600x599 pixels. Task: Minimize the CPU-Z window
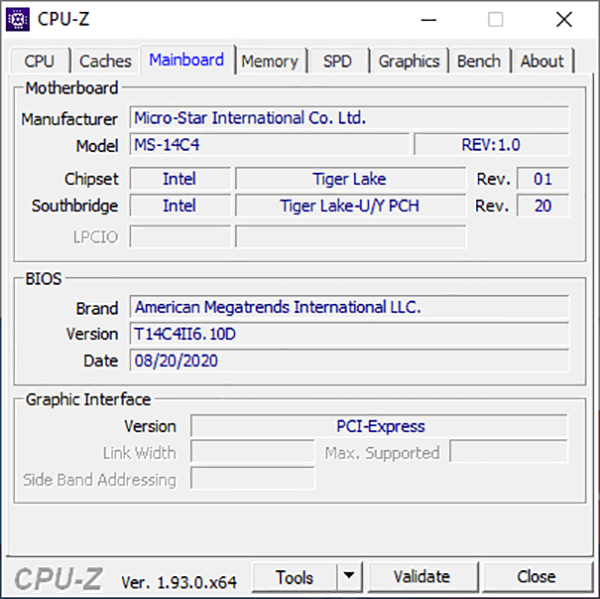point(429,20)
